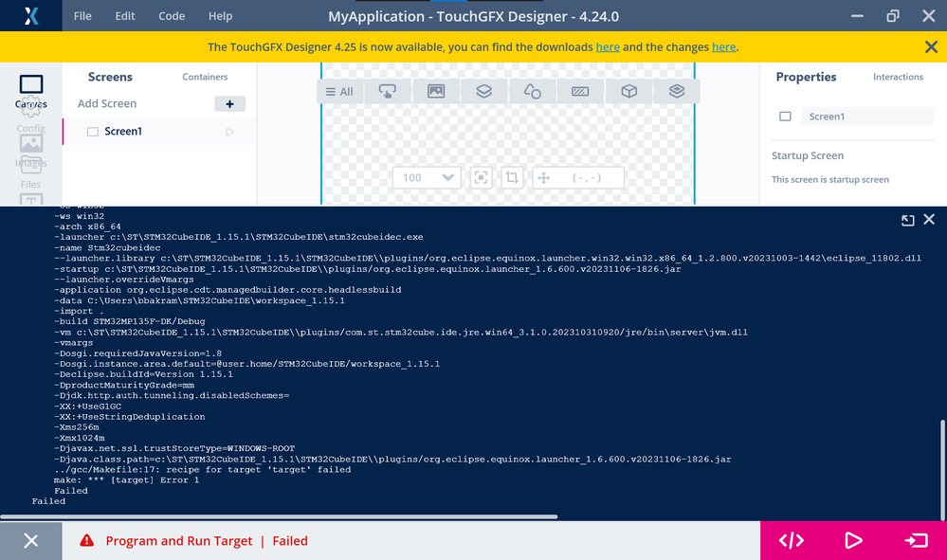Image resolution: width=947 pixels, height=560 pixels.
Task: Open the Images widget category icon
Action: [x=435, y=92]
